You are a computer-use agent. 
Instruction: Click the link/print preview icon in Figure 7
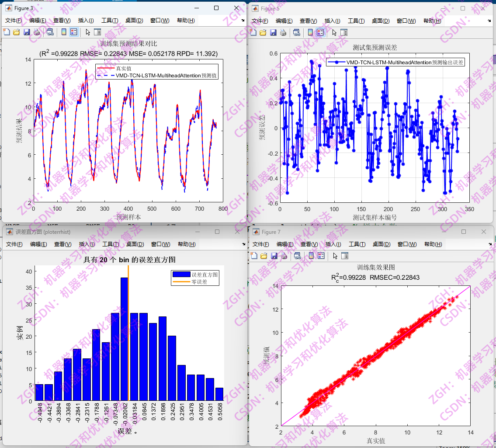[x=297, y=256]
